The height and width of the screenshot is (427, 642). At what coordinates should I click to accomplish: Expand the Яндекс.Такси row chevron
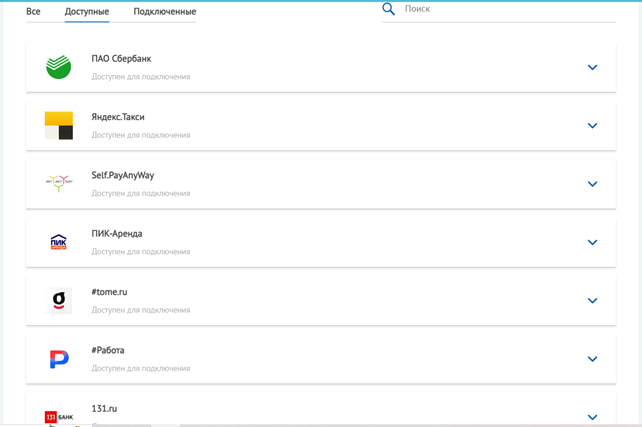592,126
